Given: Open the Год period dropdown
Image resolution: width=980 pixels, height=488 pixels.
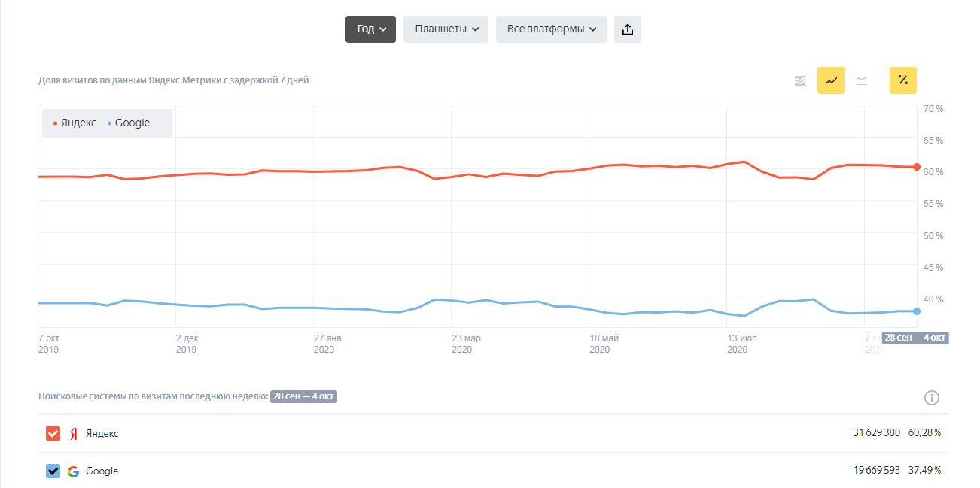Looking at the screenshot, I should point(370,29).
